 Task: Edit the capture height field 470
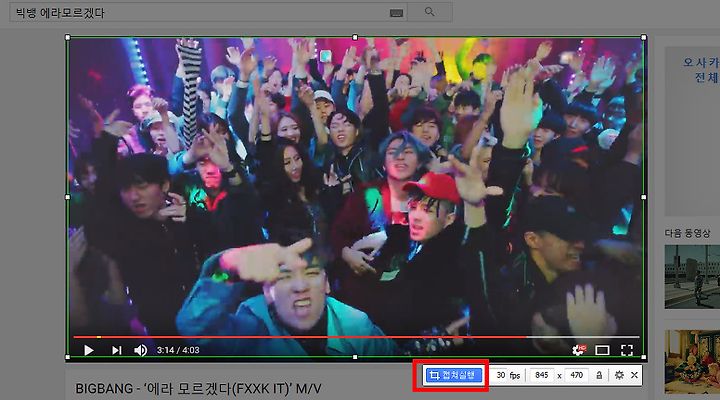pyautogui.click(x=576, y=375)
